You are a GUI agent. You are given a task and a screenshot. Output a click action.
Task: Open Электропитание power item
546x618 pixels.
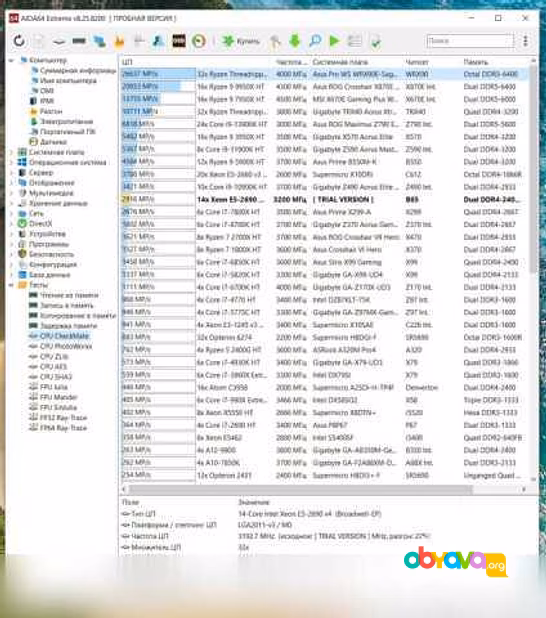coord(67,121)
